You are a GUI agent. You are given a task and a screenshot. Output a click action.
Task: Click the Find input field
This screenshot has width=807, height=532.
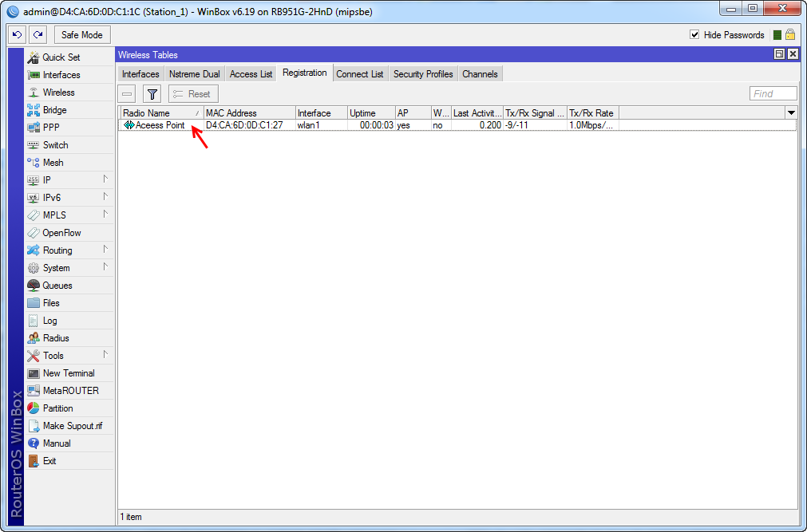click(x=773, y=93)
